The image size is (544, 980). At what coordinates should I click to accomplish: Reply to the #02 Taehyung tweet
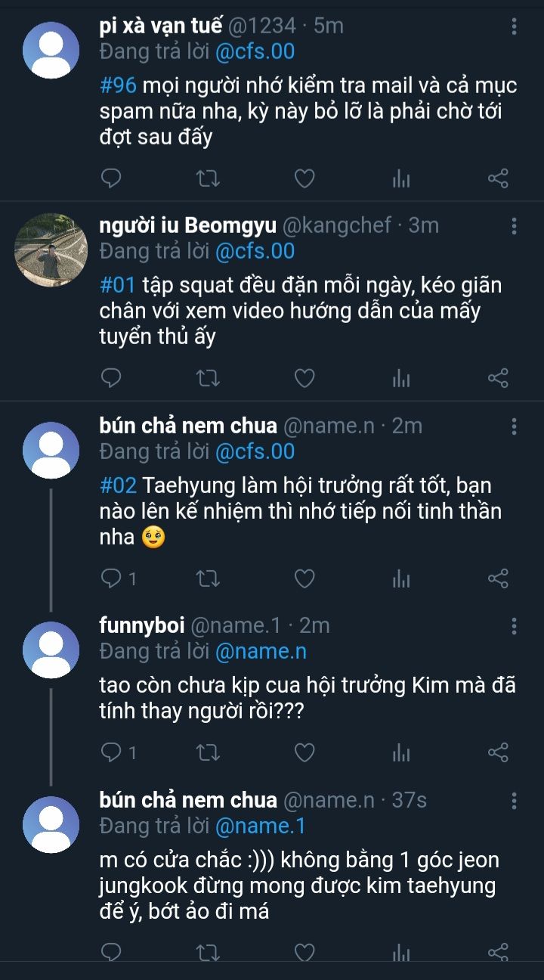coord(113,579)
